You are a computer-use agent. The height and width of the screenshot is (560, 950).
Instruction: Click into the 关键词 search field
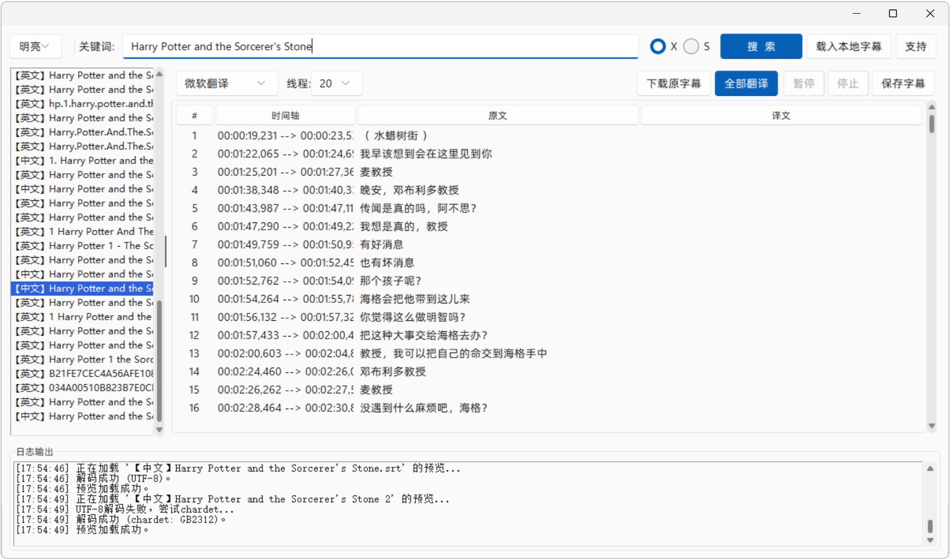tap(380, 46)
